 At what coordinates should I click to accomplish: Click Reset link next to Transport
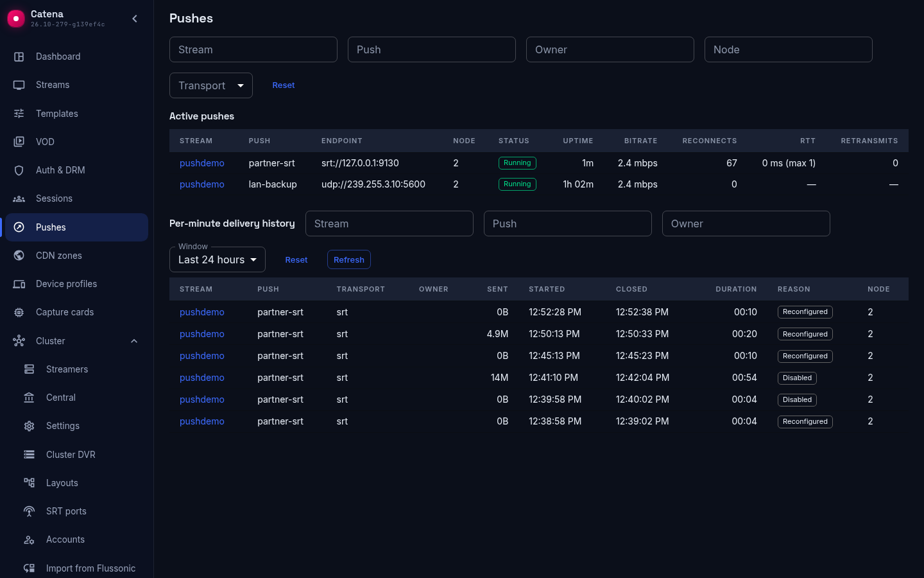pos(284,85)
